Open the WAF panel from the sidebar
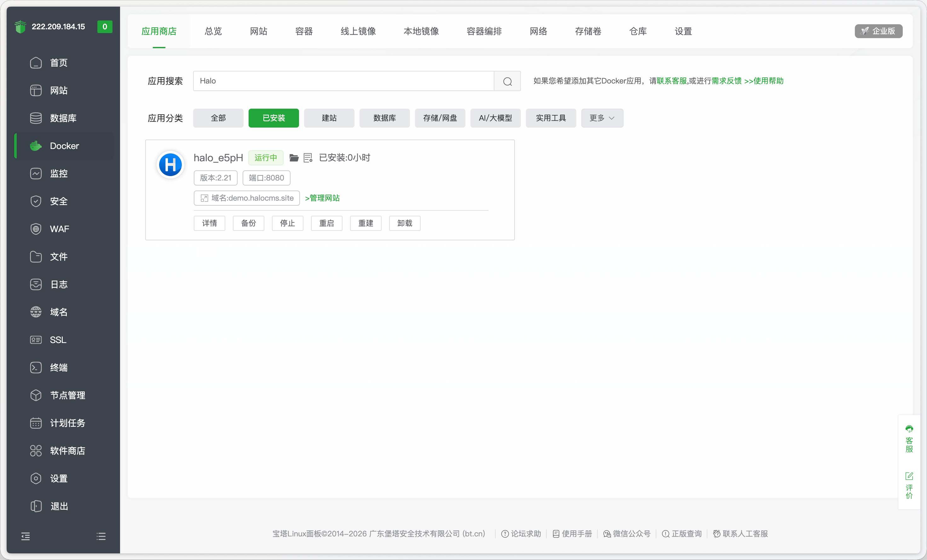This screenshot has height=560, width=927. [59, 229]
